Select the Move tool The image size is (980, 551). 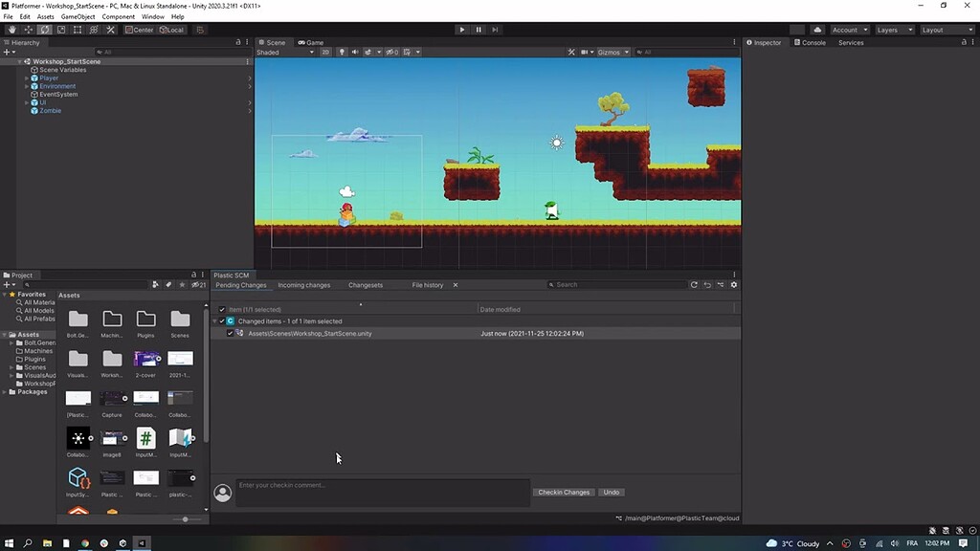(x=28, y=29)
